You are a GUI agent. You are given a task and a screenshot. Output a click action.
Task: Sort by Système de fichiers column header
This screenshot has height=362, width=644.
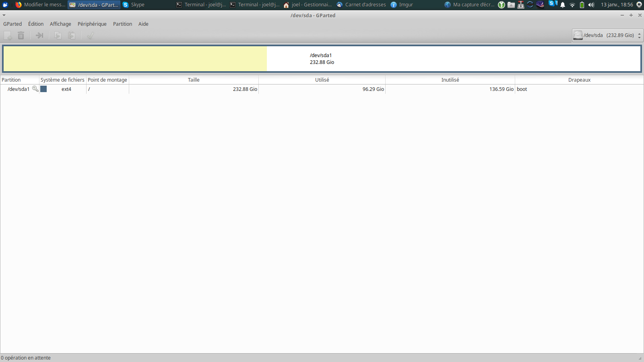tap(63, 80)
